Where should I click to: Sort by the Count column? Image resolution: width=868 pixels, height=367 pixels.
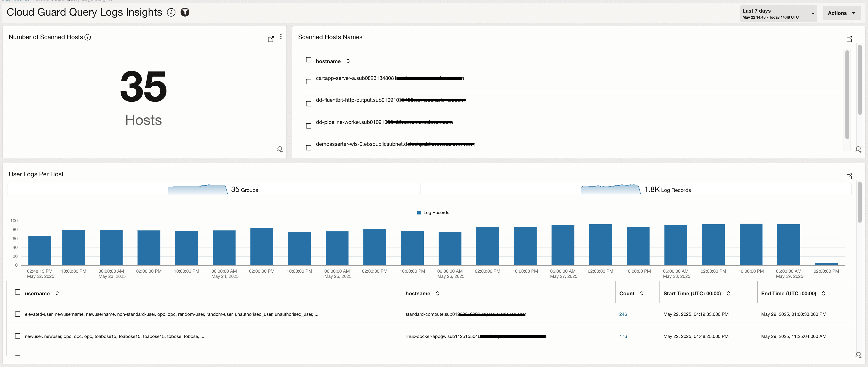642,294
